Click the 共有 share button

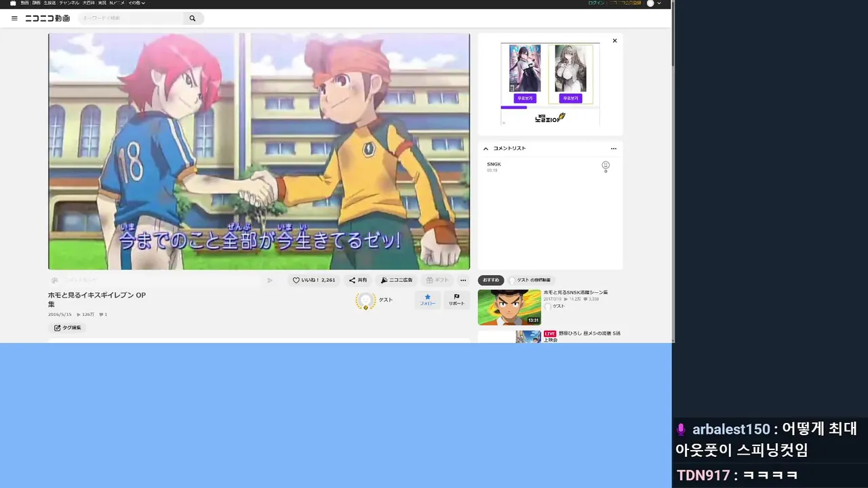click(x=358, y=280)
